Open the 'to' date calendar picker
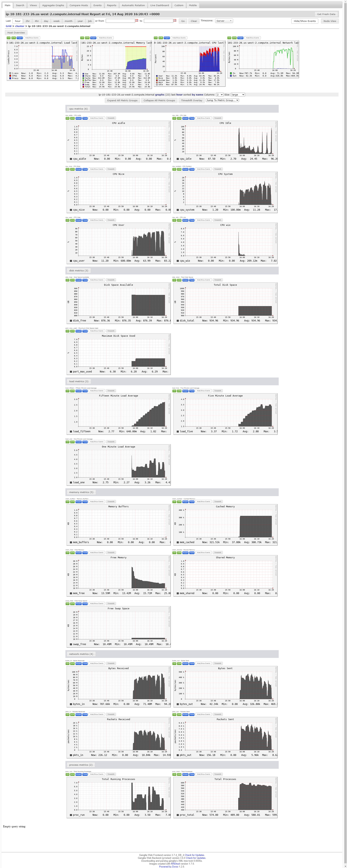Screen dimensions: 347x868 tap(175, 21)
